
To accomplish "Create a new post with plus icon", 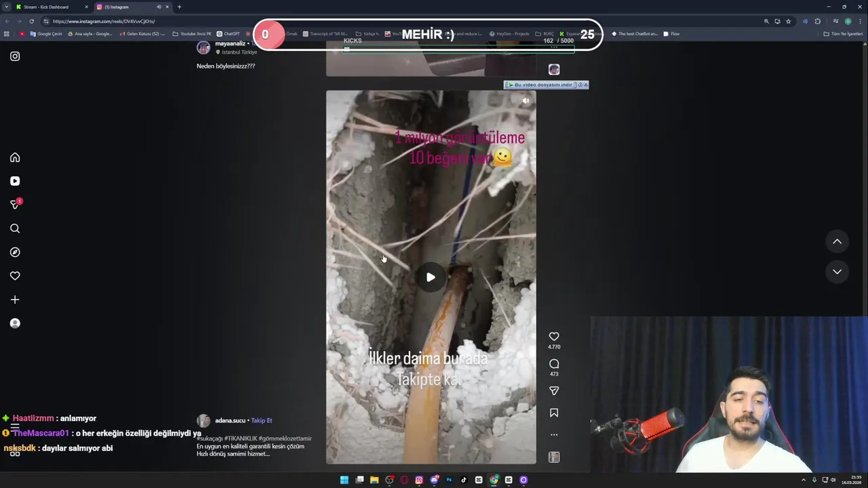I will (15, 300).
